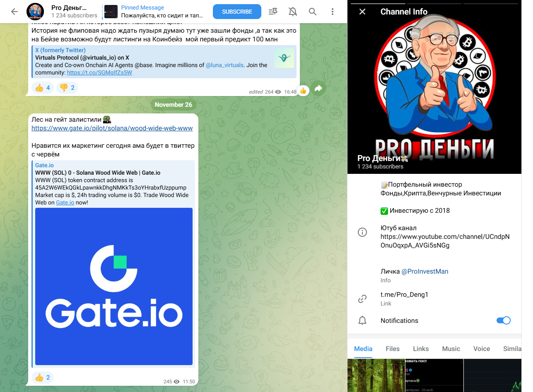Click the 'Лес на гейт залистили' message text
Screen dimensions: 533x392
click(x=71, y=119)
